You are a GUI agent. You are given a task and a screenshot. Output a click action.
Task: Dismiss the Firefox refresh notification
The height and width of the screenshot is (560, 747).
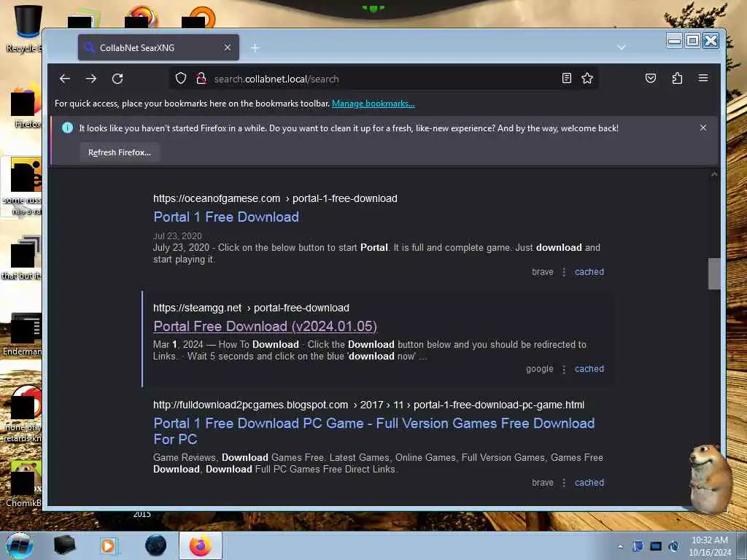[x=703, y=128]
